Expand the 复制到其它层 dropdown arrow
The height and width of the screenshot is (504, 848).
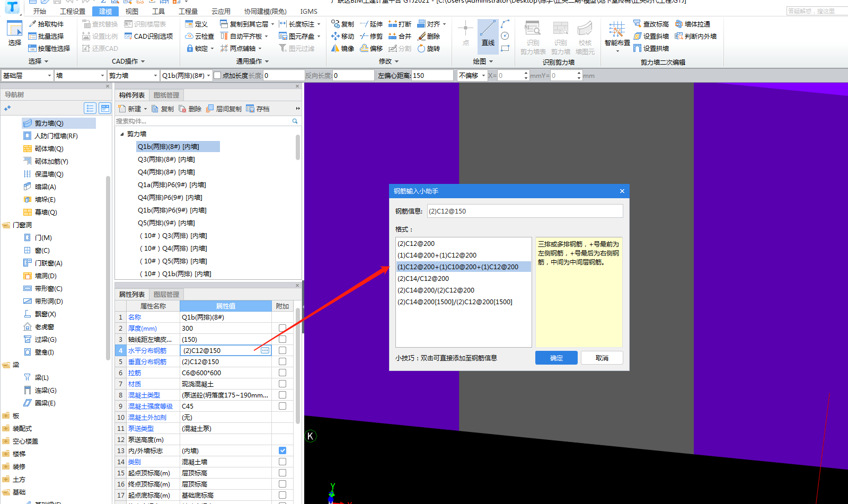click(x=272, y=24)
